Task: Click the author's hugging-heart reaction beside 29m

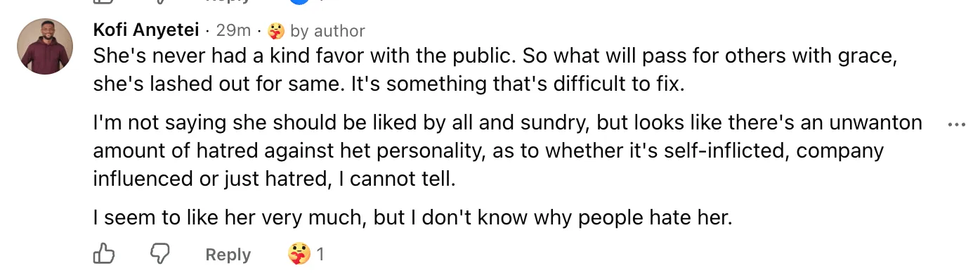Action: point(277,30)
